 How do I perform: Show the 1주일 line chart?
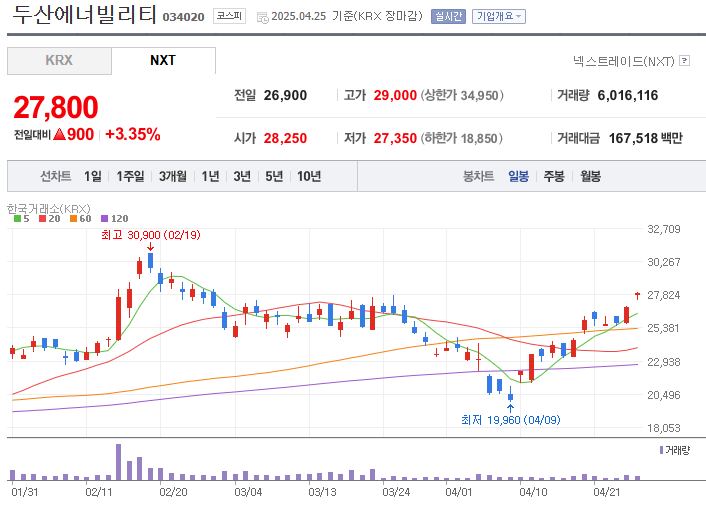[130, 176]
